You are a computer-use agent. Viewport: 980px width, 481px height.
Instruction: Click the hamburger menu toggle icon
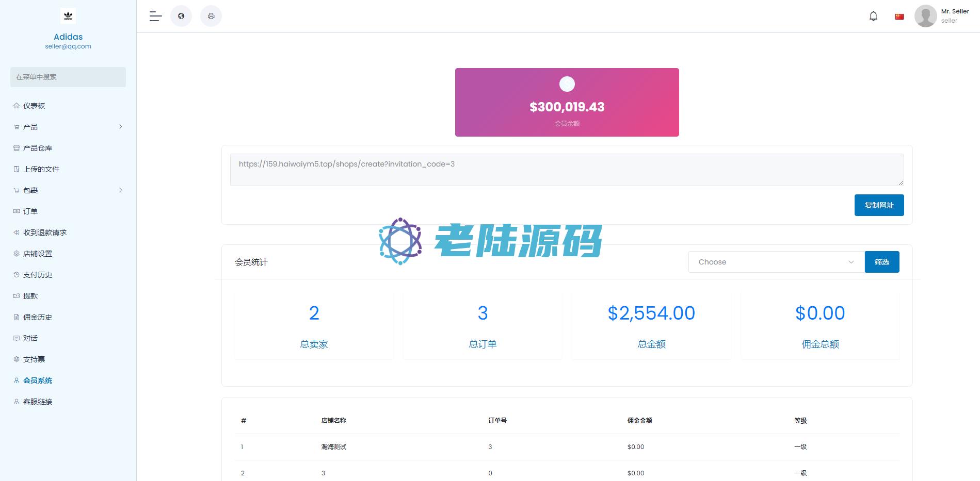point(155,16)
